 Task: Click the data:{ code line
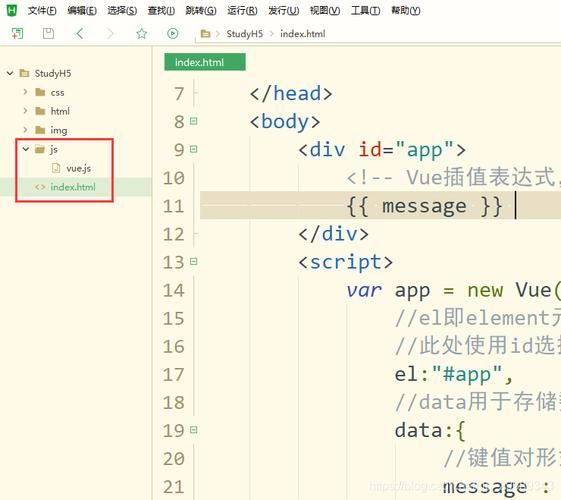click(430, 430)
